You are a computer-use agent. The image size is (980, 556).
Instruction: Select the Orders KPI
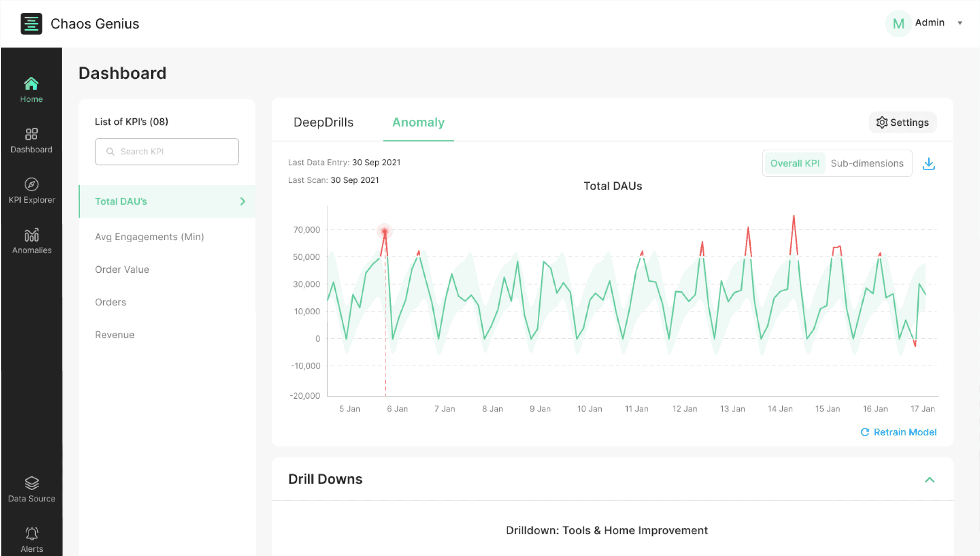tap(111, 302)
